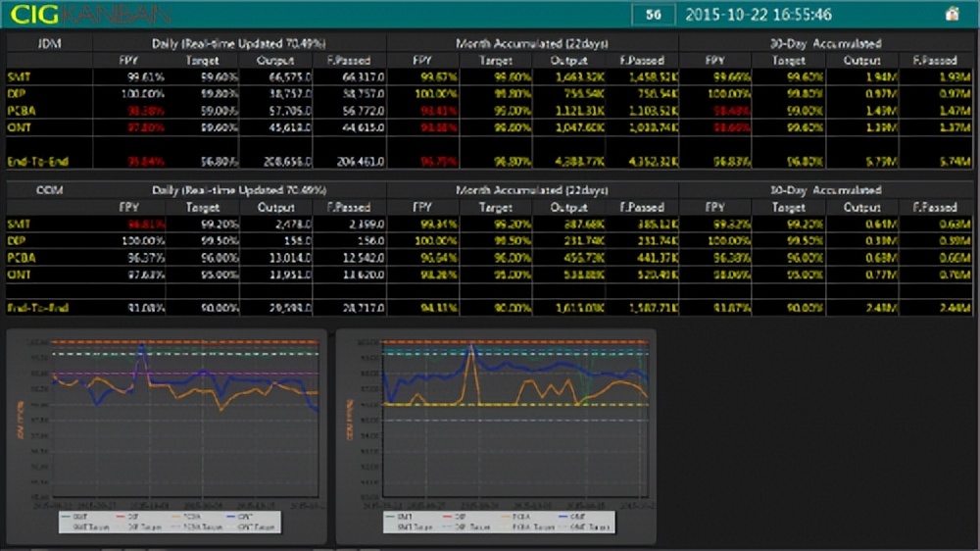The image size is (980, 551).
Task: Click ODM 30-Day Accumulated header
Action: [x=825, y=190]
